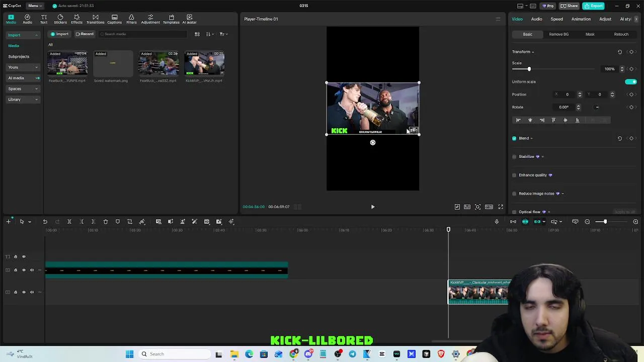Image resolution: width=644 pixels, height=362 pixels.
Task: Expand the Yours sidebar section
Action: click(x=23, y=67)
